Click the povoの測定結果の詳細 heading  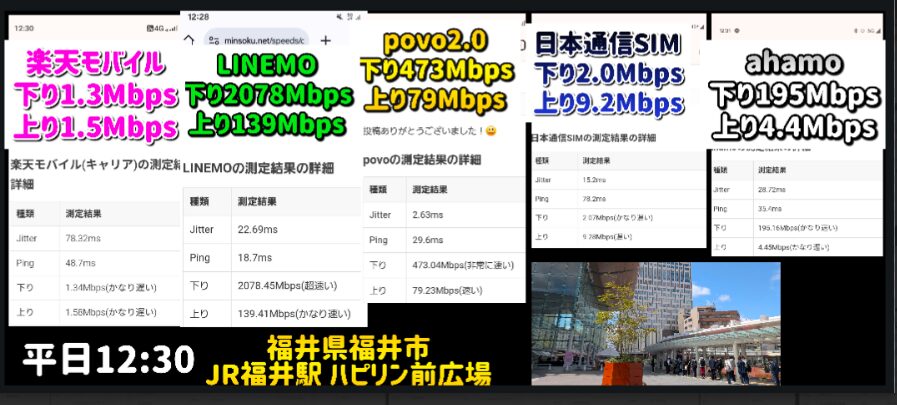(x=422, y=160)
